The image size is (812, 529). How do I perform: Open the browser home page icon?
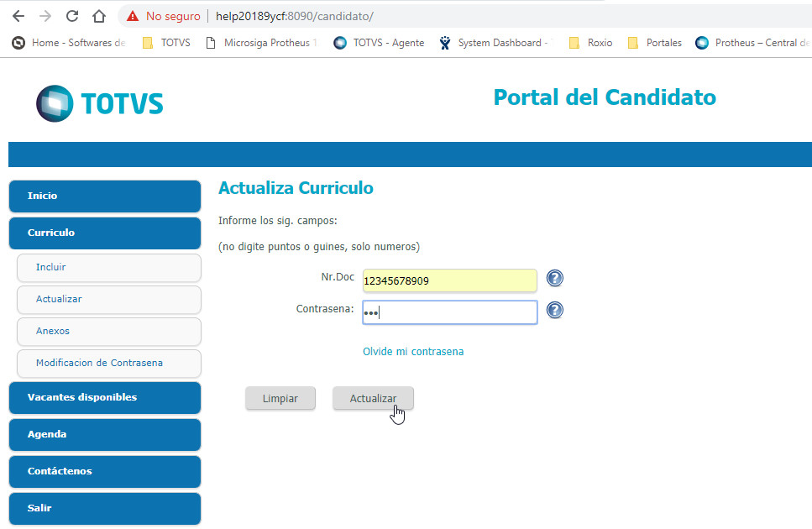coord(99,16)
